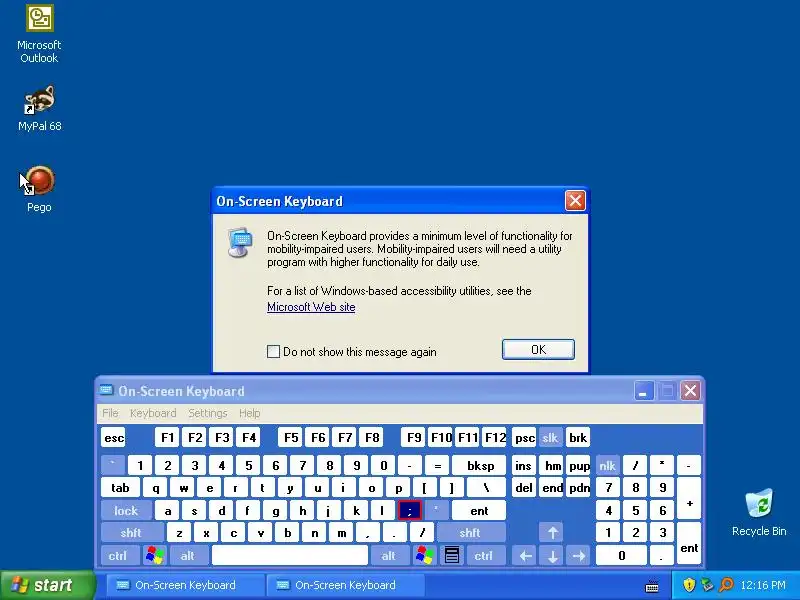
Task: Open the Settings menu
Action: [x=208, y=413]
